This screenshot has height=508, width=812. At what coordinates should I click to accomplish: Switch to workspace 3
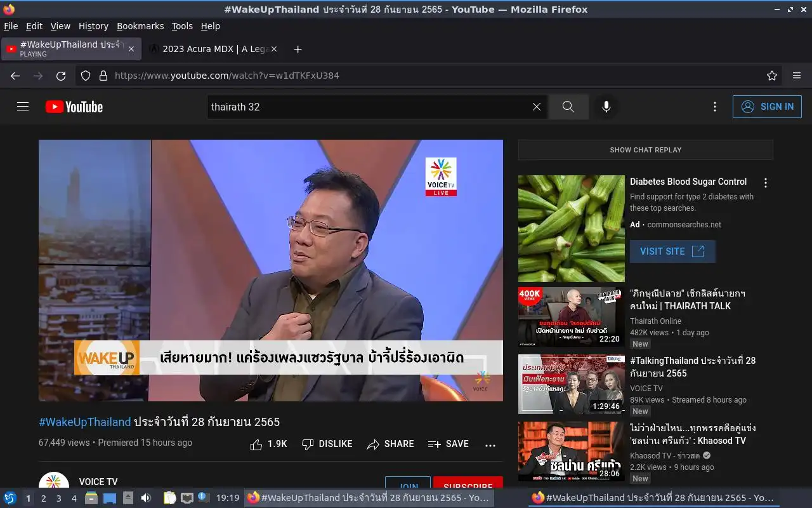point(59,498)
